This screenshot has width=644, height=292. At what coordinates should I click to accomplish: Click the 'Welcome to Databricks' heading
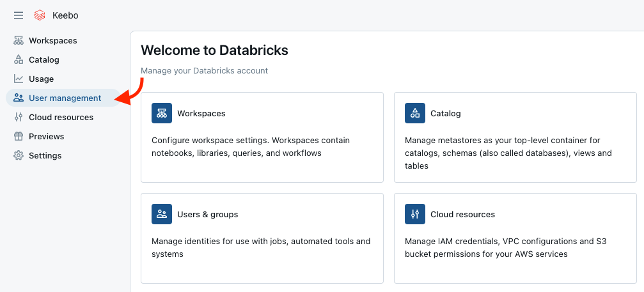click(x=214, y=50)
